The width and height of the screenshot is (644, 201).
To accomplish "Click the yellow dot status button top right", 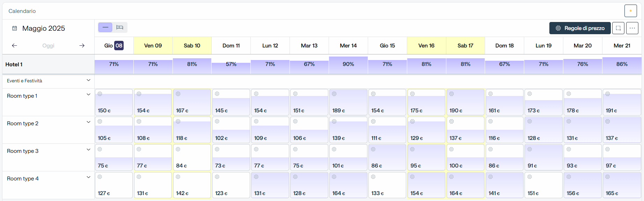I will (x=631, y=11).
